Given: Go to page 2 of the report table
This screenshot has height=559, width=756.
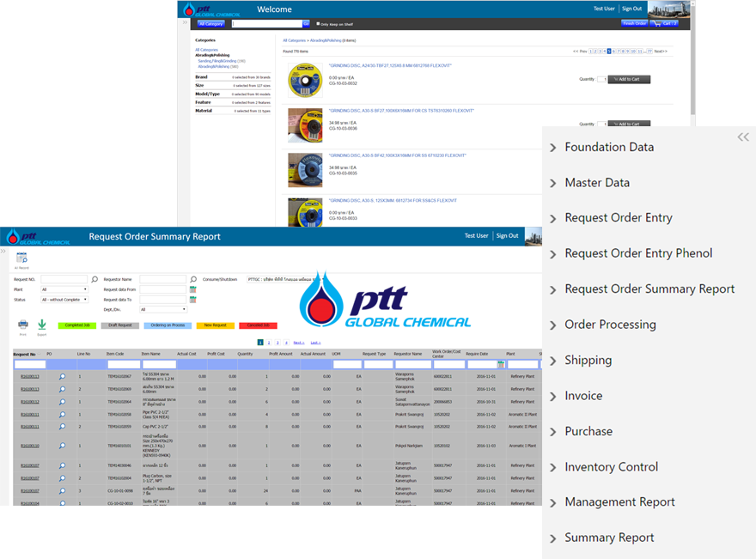Looking at the screenshot, I should [x=269, y=343].
